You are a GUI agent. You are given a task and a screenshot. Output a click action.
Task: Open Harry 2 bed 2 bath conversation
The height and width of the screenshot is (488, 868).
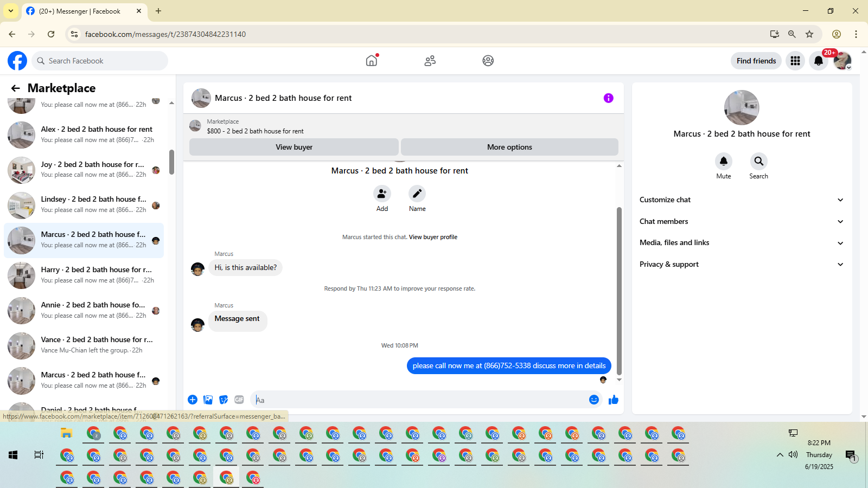point(84,275)
